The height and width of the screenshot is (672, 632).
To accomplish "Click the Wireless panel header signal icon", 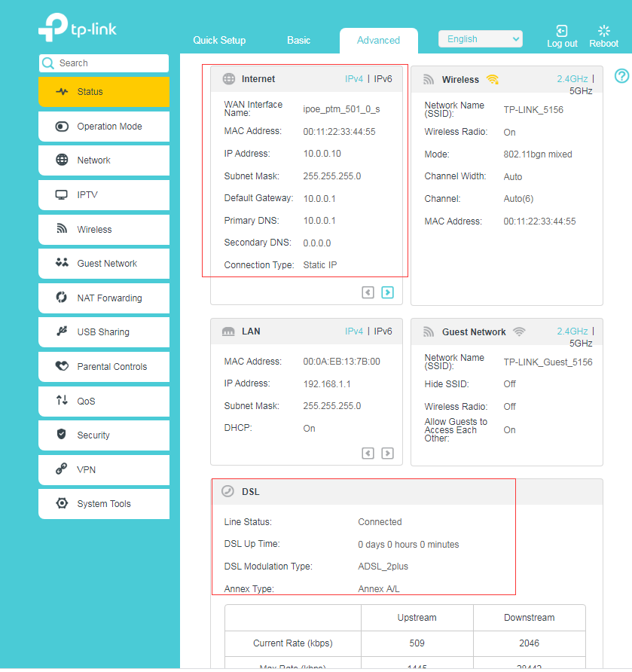I will 429,79.
